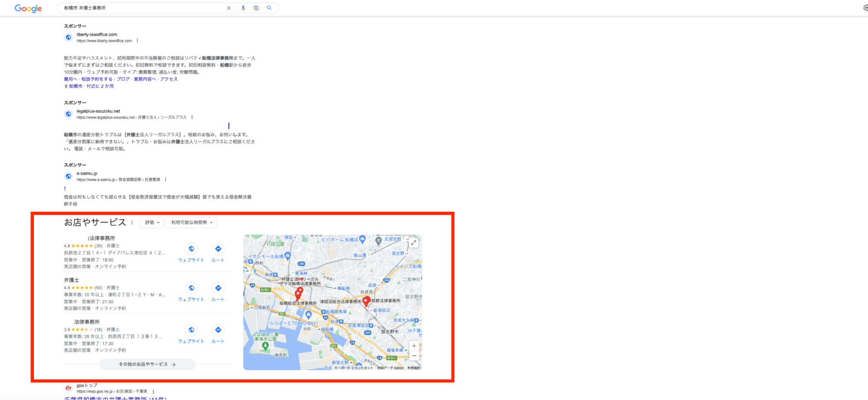Open route icon for 4.8 (50) 弁護士 listing
The image size is (868, 400).
[x=218, y=288]
